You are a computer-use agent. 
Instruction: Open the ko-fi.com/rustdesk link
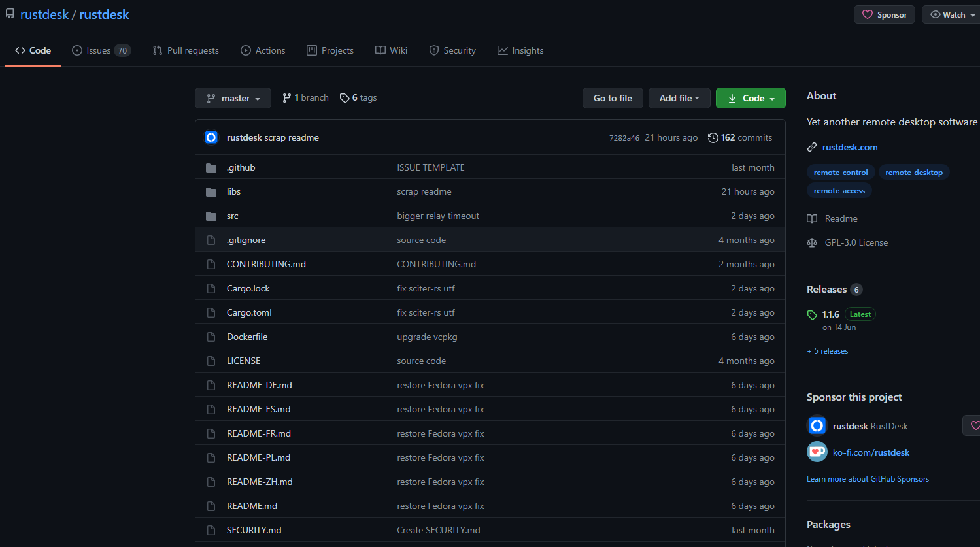[x=871, y=452]
